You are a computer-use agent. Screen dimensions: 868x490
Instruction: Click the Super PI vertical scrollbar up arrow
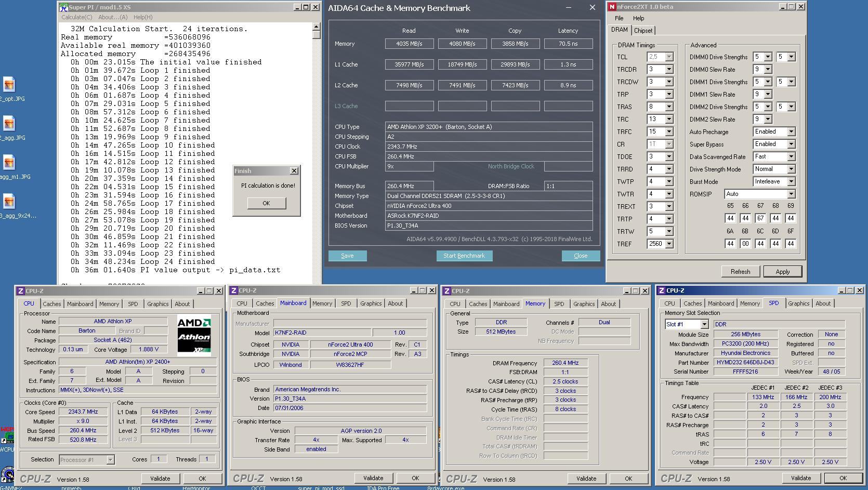tap(317, 26)
